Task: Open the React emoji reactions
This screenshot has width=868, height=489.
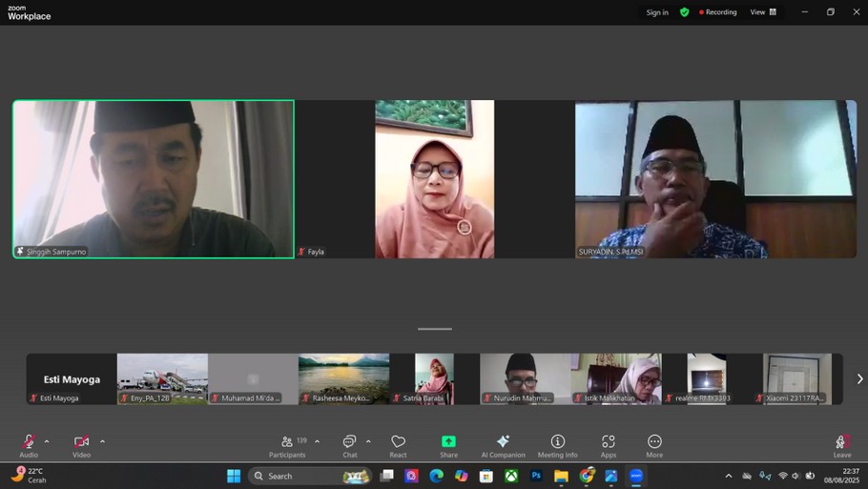Action: point(398,445)
